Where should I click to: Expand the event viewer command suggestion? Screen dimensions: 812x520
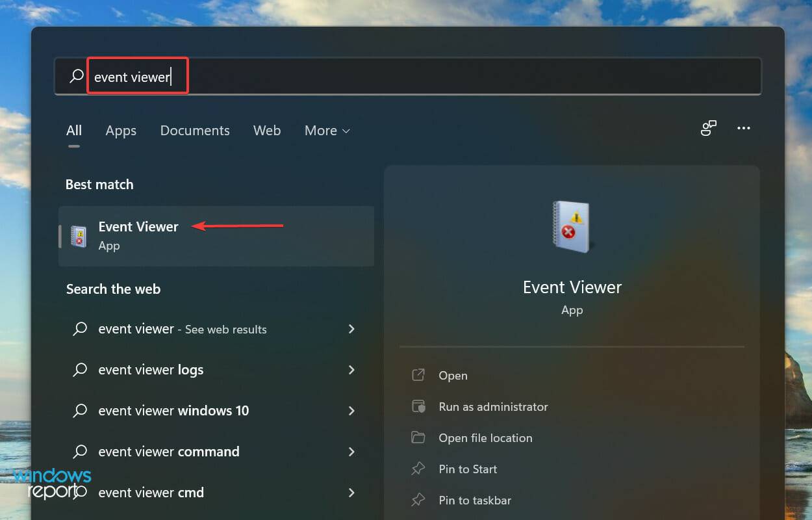coord(351,452)
